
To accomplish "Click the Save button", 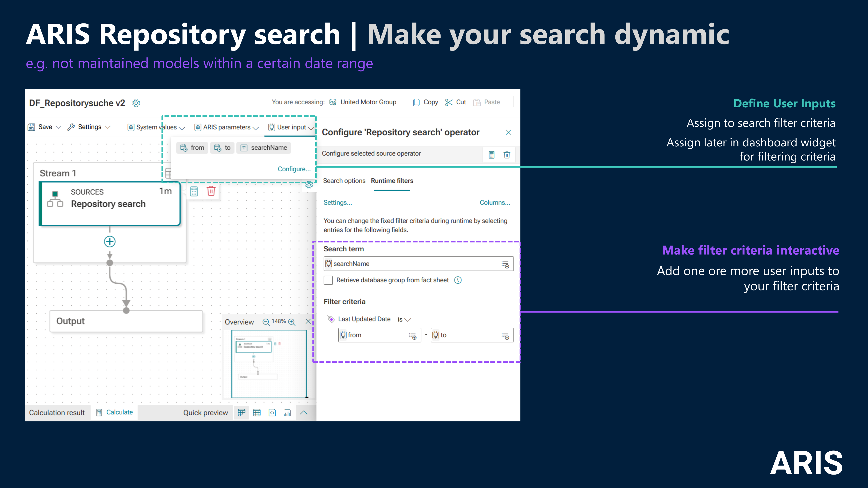I will click(40, 127).
